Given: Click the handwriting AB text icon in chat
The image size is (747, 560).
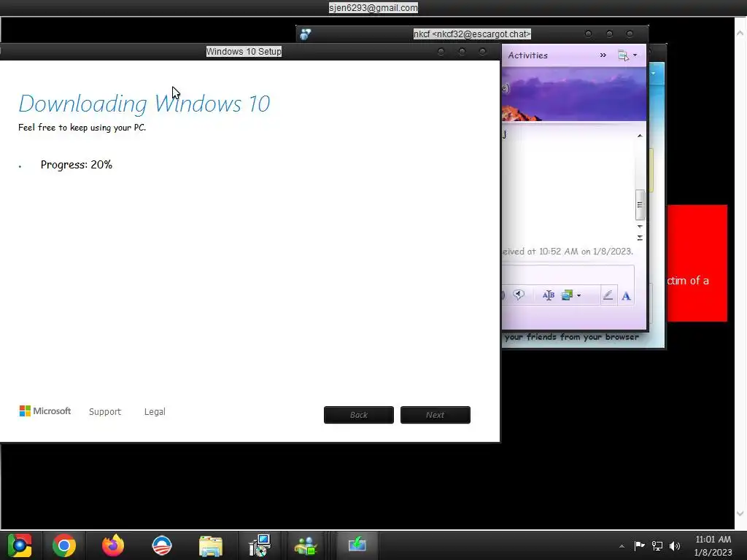Looking at the screenshot, I should [549, 295].
